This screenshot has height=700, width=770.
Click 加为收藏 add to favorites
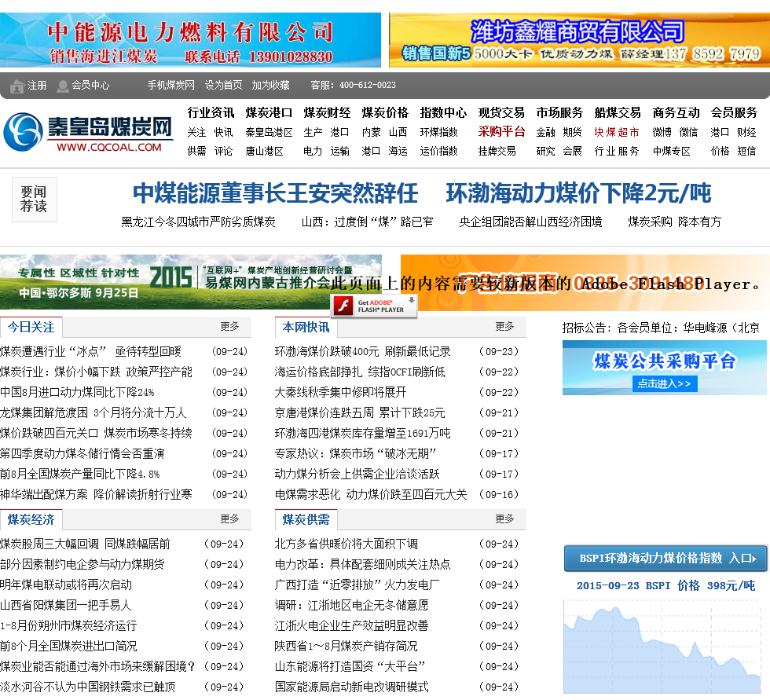coord(270,86)
